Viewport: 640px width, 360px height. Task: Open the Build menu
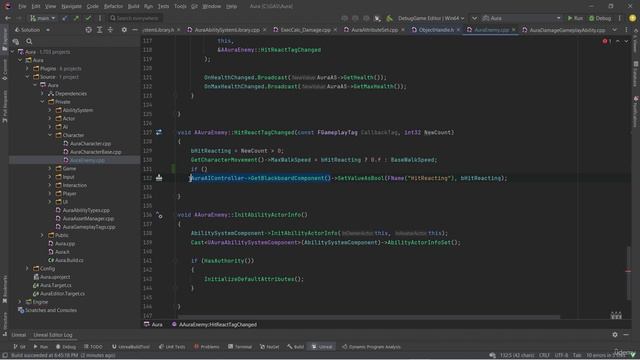point(133,7)
